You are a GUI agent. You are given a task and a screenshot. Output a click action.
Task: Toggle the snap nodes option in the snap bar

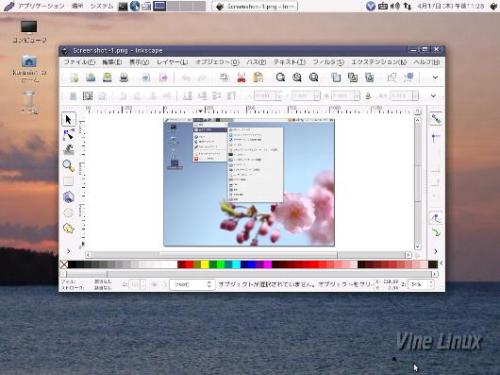(x=436, y=218)
